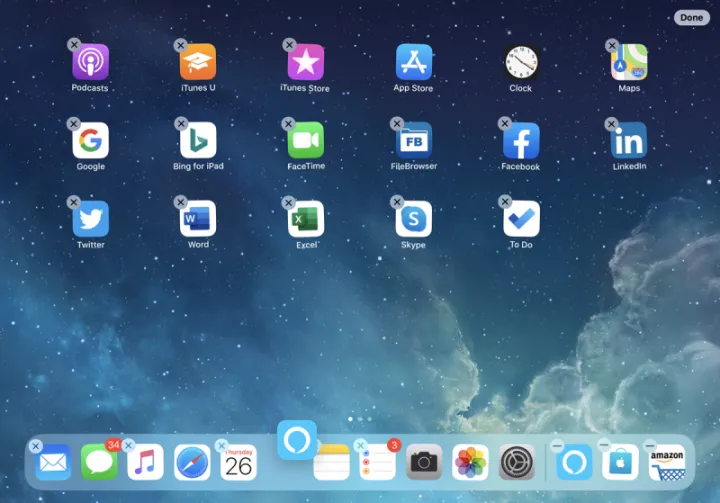720x503 pixels.
Task: Open the Photos app in the dock
Action: click(470, 462)
